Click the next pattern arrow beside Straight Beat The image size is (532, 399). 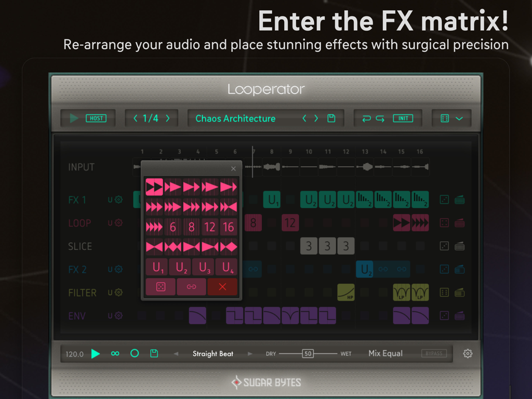[250, 353]
